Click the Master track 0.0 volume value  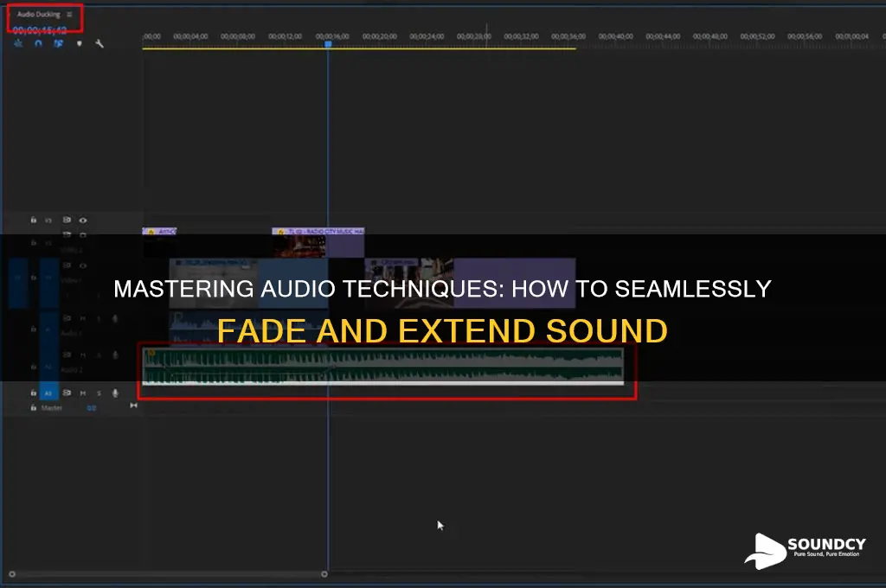tap(92, 408)
